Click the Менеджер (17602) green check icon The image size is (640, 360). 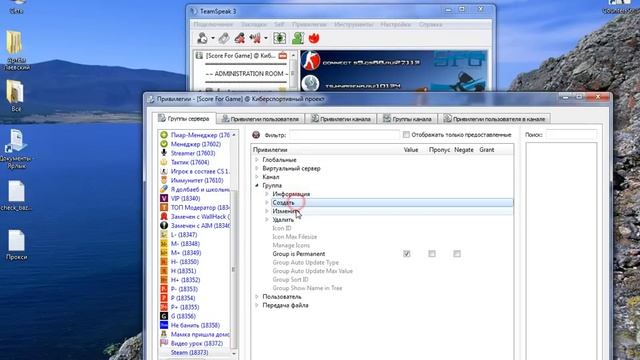(x=164, y=144)
